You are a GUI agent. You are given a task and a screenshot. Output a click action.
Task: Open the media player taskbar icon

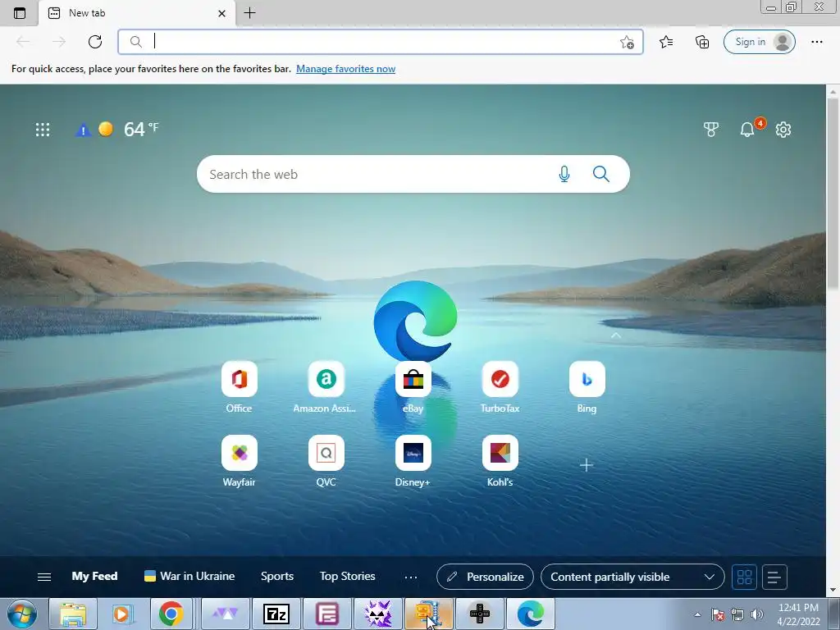tap(122, 614)
